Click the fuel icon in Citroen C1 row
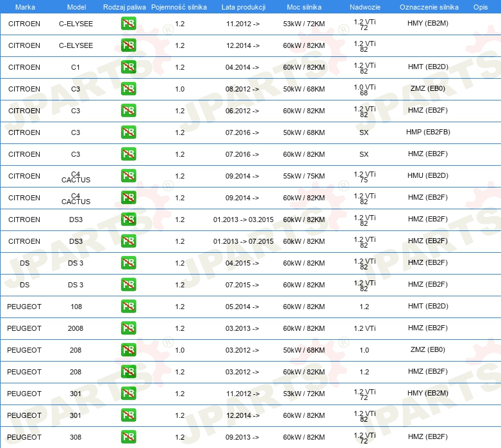This screenshot has width=501, height=448. (x=128, y=67)
